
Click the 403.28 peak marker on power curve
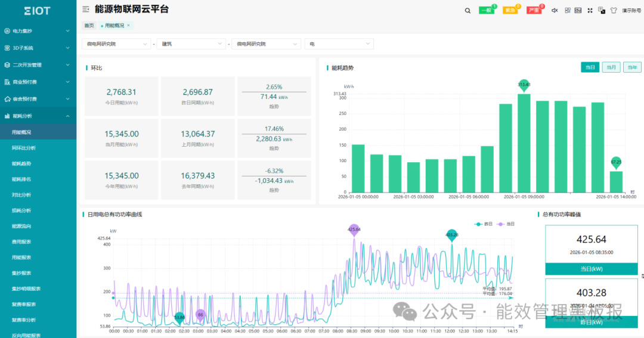pyautogui.click(x=451, y=235)
